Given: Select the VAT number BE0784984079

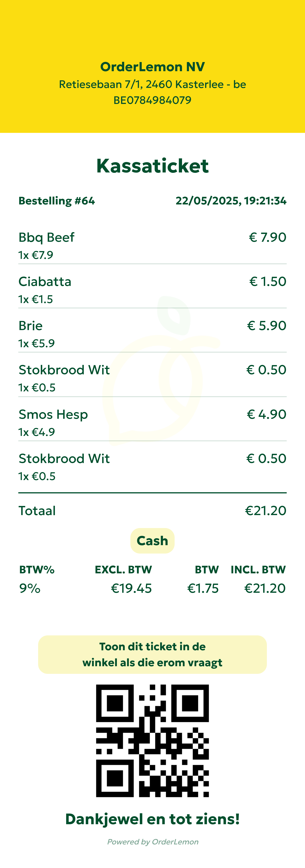Looking at the screenshot, I should (x=152, y=100).
